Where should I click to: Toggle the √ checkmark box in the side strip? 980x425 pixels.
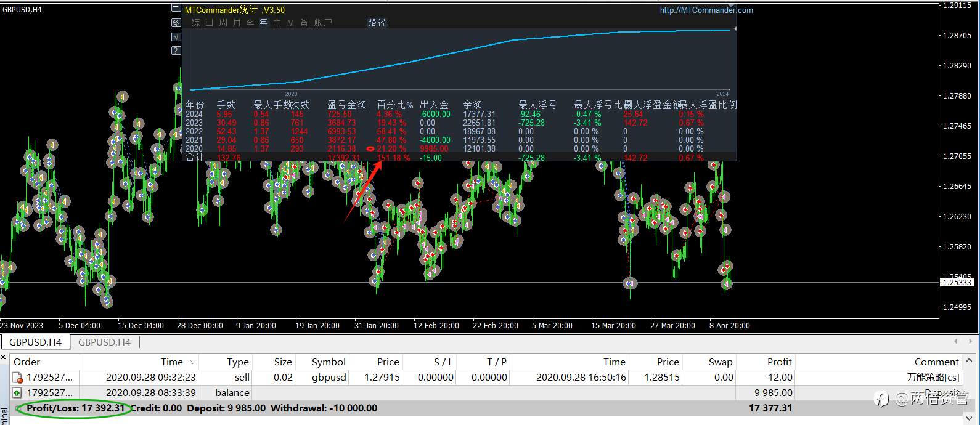coord(176,37)
